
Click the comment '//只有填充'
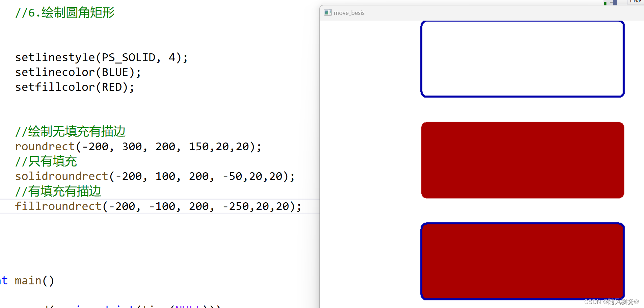(x=46, y=161)
